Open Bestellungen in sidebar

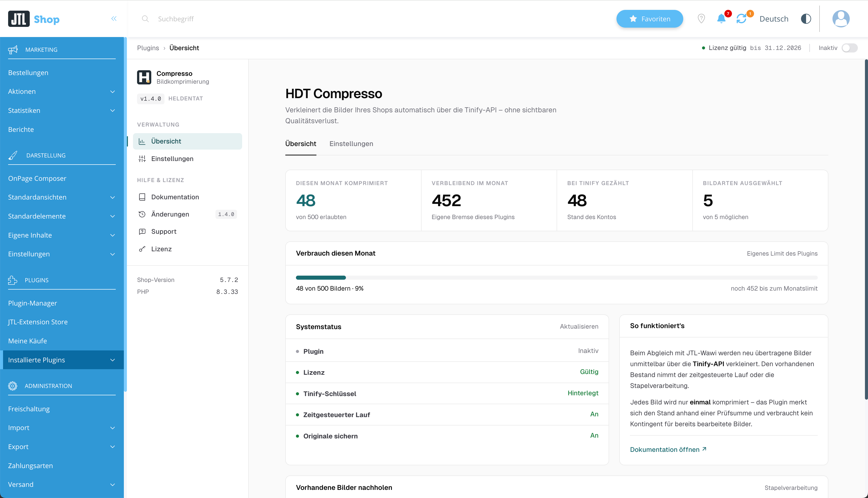[28, 73]
